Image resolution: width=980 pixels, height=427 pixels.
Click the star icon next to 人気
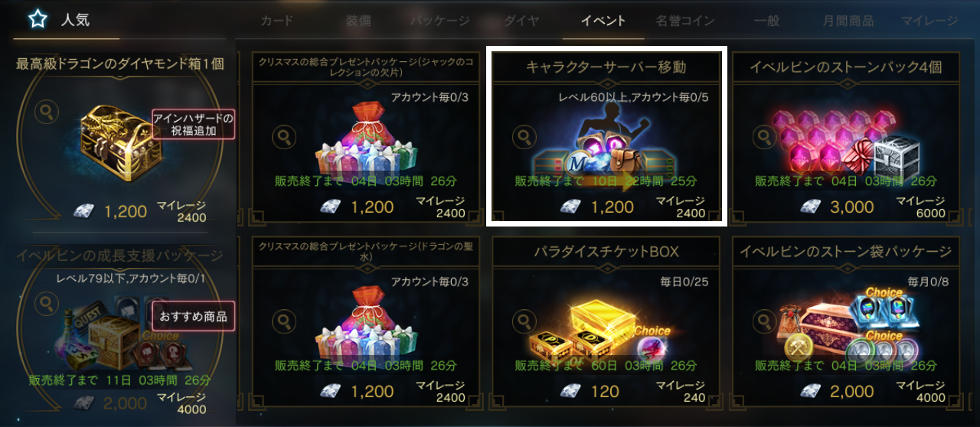[x=37, y=20]
